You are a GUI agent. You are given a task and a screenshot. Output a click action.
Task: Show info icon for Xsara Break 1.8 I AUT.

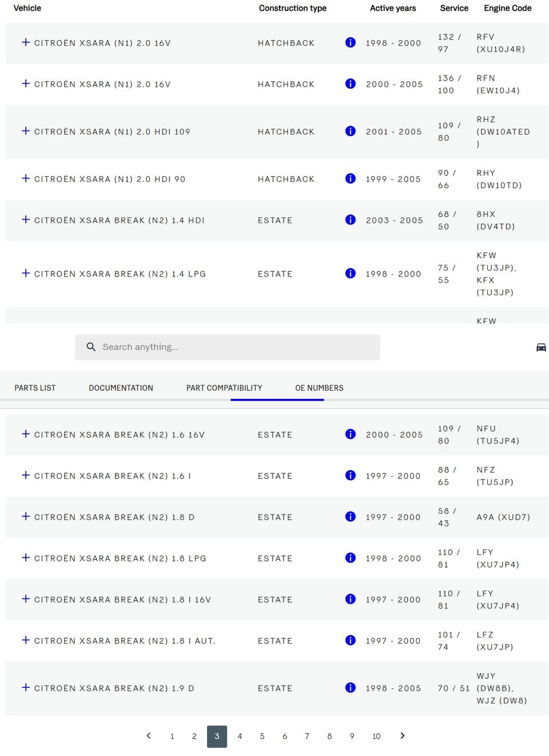point(351,640)
